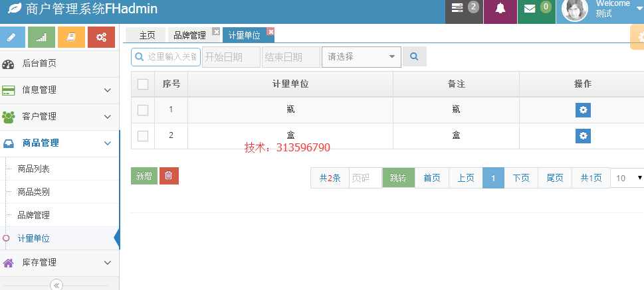Switch to the 主页 tab
Image resolution: width=644 pixels, height=290 pixels.
click(x=146, y=35)
